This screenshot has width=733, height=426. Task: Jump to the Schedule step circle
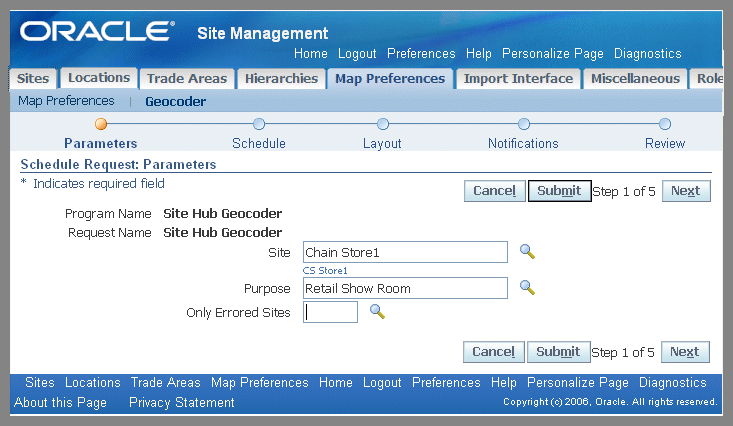click(259, 124)
